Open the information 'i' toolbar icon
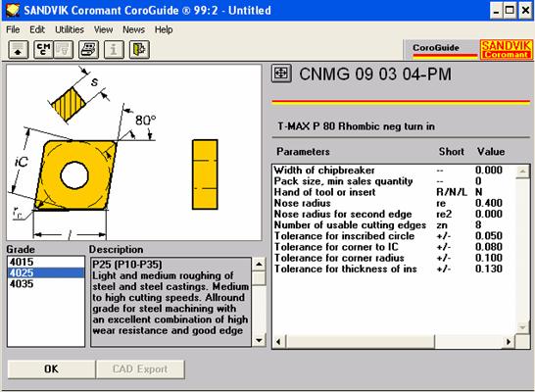Screen dimensions: 535x392 coord(114,49)
